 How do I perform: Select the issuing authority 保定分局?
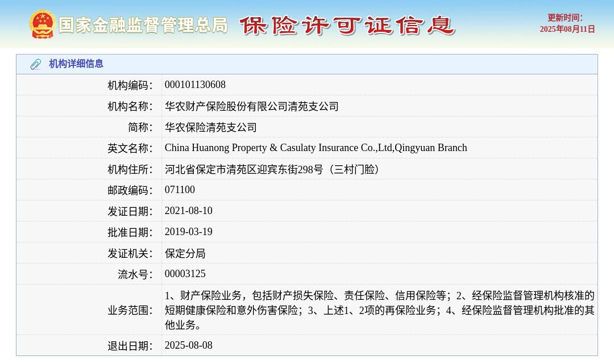click(x=185, y=253)
